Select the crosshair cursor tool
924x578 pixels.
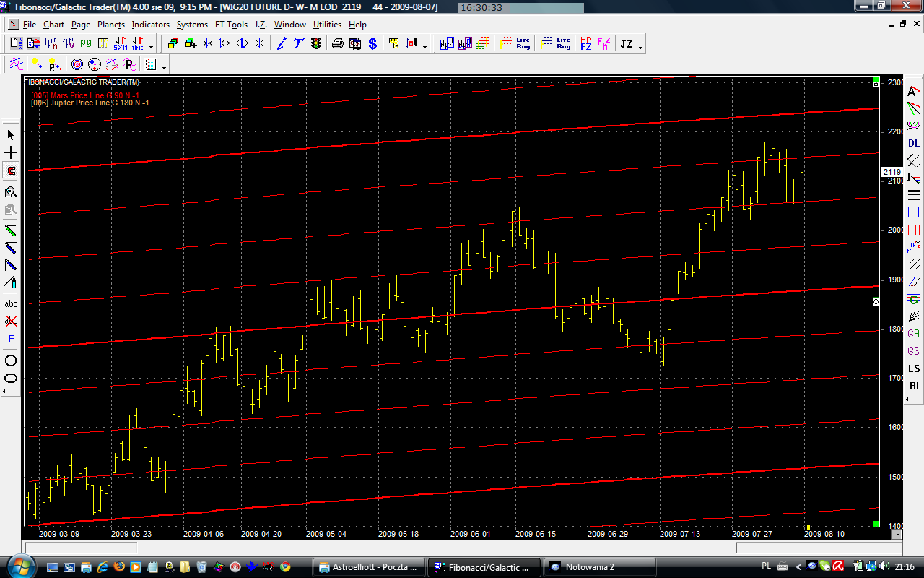(11, 153)
